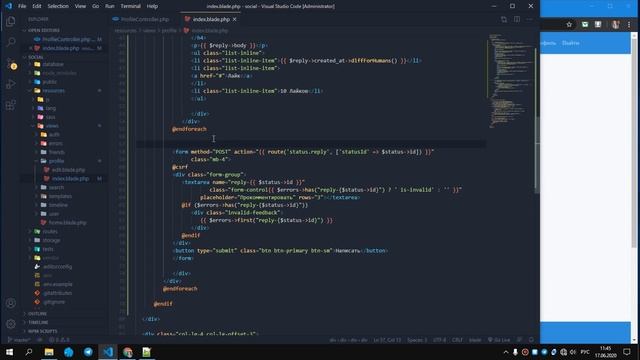
Task: Open .env.example file
Action: [58, 284]
